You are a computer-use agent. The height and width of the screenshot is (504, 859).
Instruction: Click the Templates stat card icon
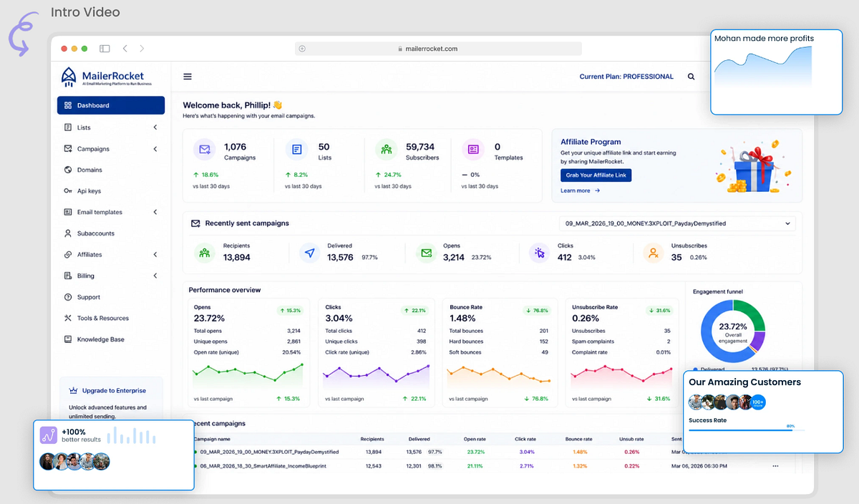[473, 150]
